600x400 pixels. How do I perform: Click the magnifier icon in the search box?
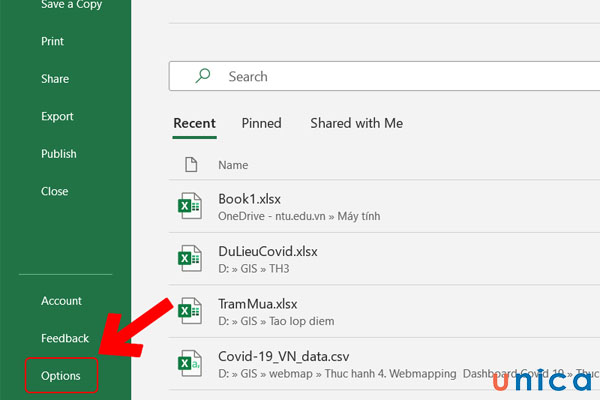point(203,76)
